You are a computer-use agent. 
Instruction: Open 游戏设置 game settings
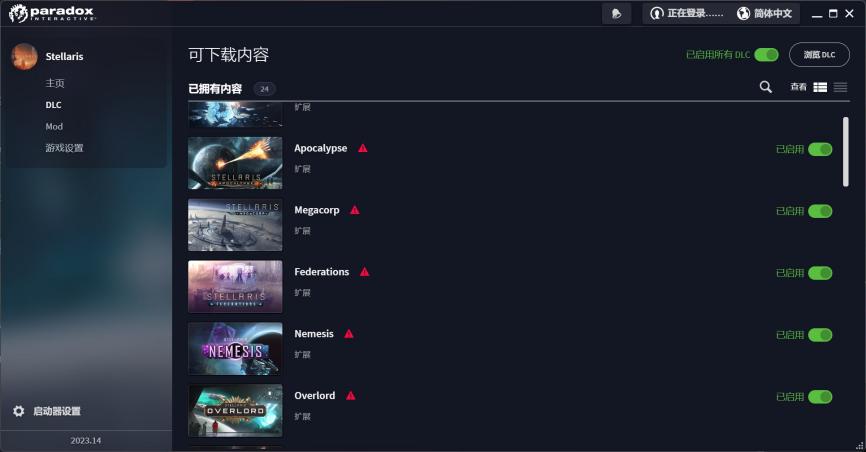point(64,148)
